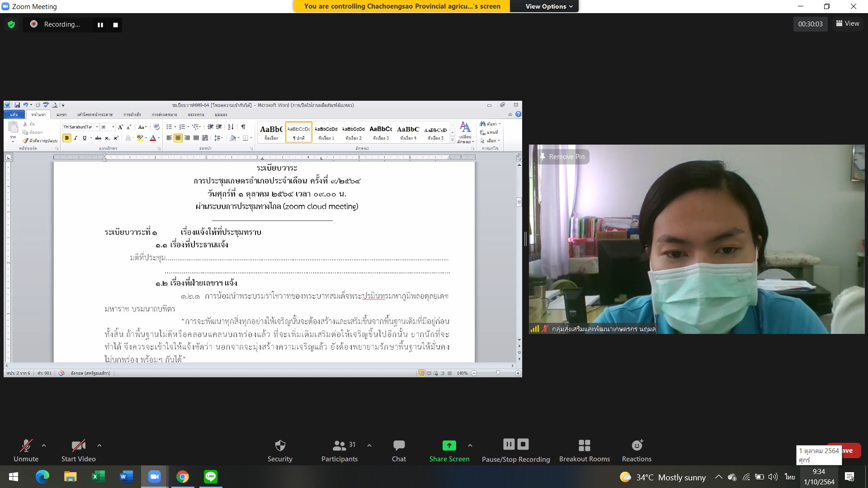Screen dimensions: 868x488
Task: Unmute the microphone
Action: (x=26, y=446)
